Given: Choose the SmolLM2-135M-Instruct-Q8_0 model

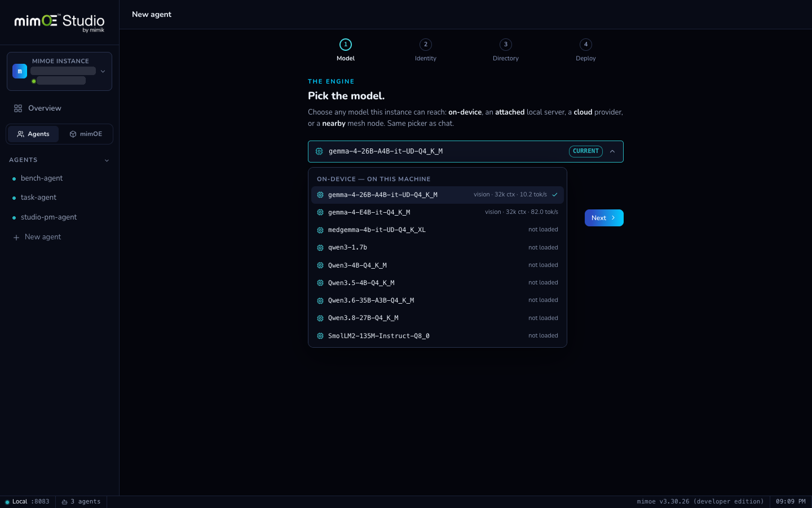Looking at the screenshot, I should pyautogui.click(x=438, y=336).
